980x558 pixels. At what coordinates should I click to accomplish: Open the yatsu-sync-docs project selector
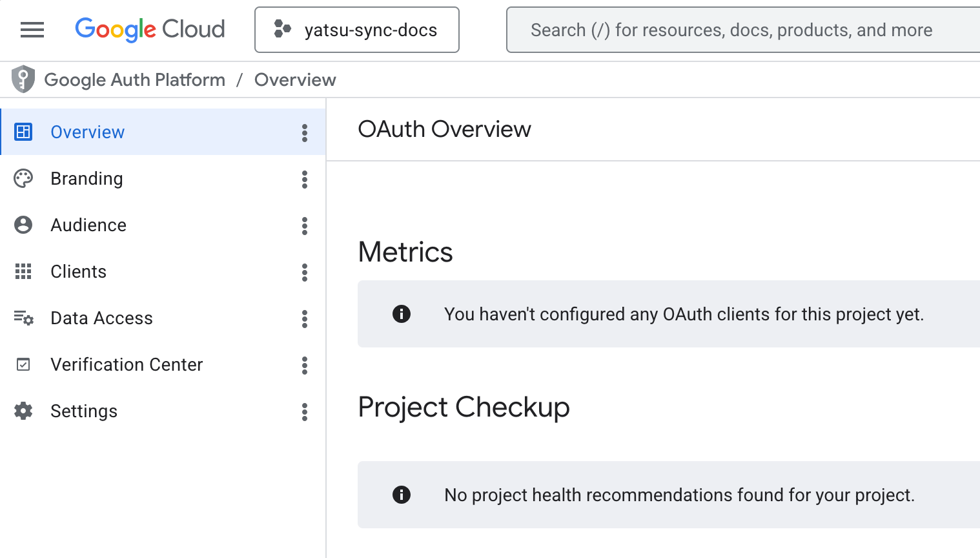[357, 30]
